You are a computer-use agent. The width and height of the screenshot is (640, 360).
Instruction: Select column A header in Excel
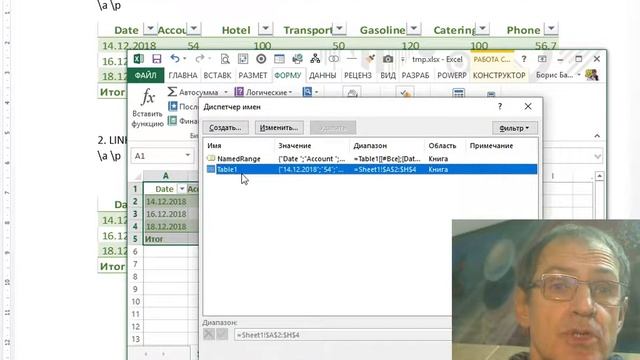point(165,176)
